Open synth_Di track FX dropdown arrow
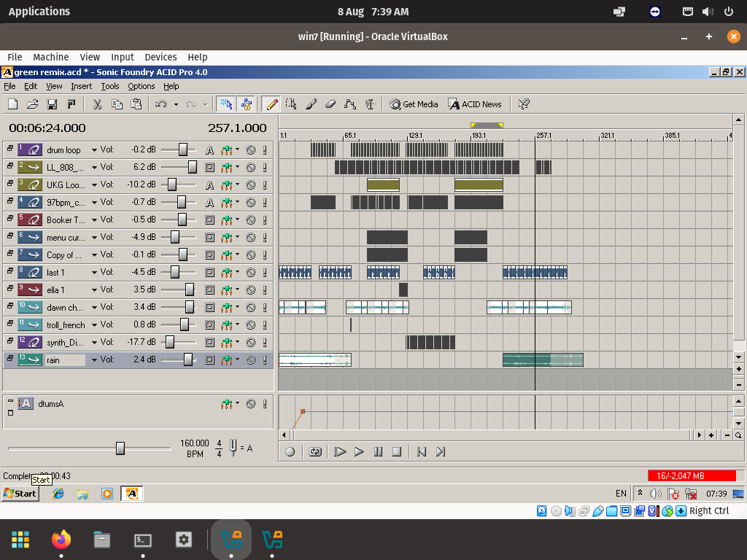The width and height of the screenshot is (747, 560). tap(237, 342)
